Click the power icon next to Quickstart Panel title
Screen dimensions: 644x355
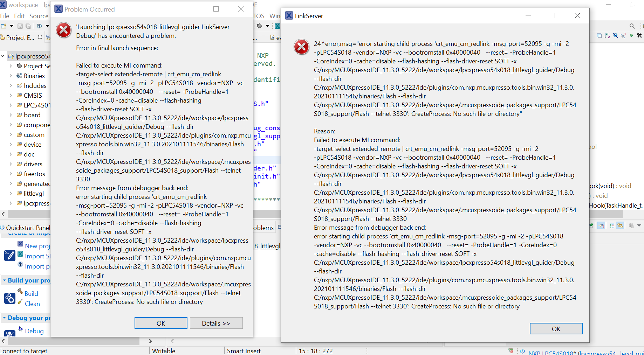(2, 228)
